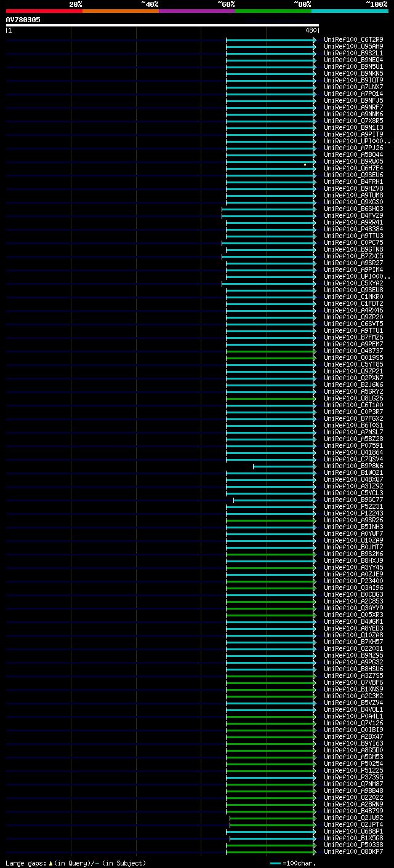Click the UniRef100_B6SHQ3 hit label
394x868 pixels.
(x=353, y=209)
